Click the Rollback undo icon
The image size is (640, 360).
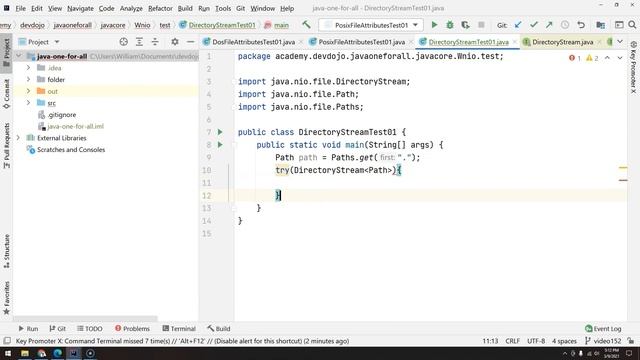click(581, 25)
